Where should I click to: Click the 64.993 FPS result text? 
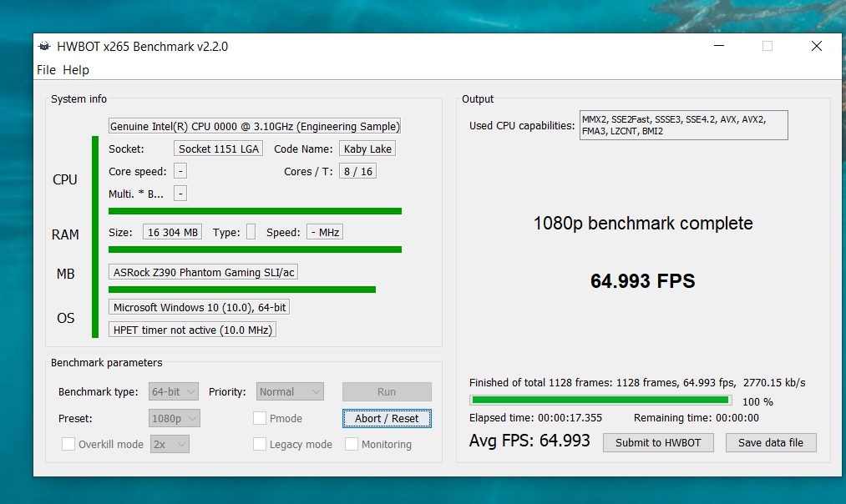click(x=642, y=281)
